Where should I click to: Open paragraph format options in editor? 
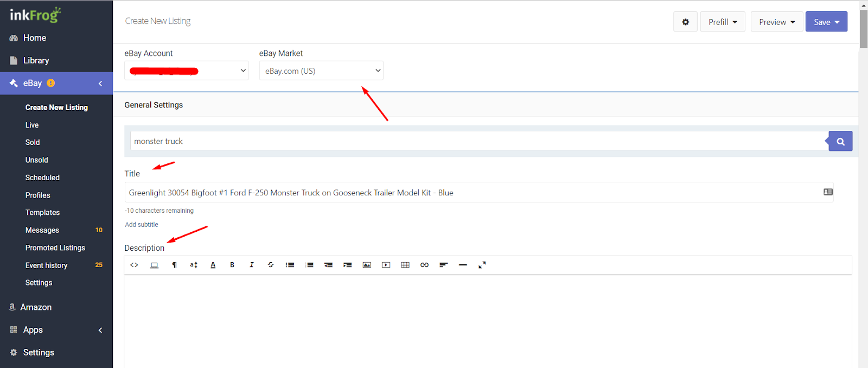click(x=174, y=265)
